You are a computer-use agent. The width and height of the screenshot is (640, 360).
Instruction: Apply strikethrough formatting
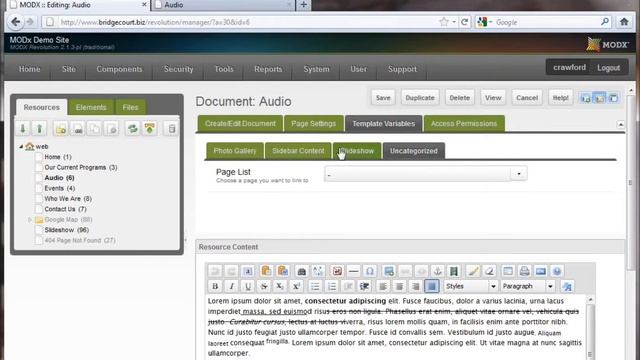click(264, 286)
